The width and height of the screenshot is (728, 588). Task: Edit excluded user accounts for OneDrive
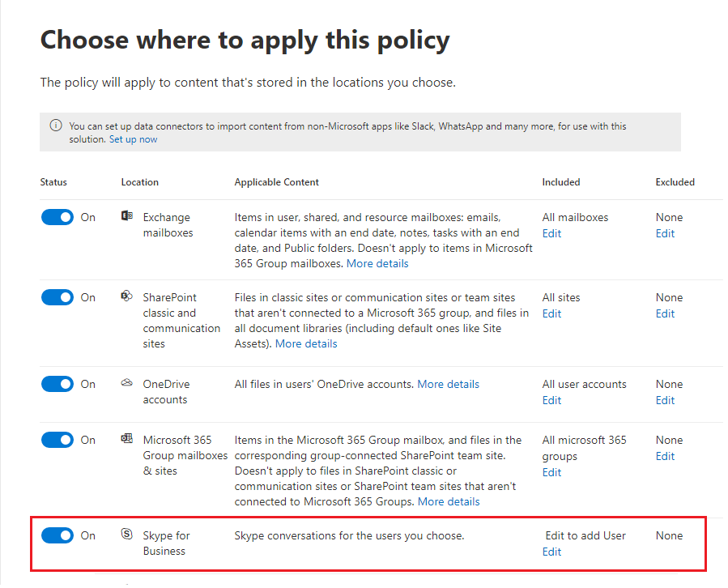[x=665, y=400]
